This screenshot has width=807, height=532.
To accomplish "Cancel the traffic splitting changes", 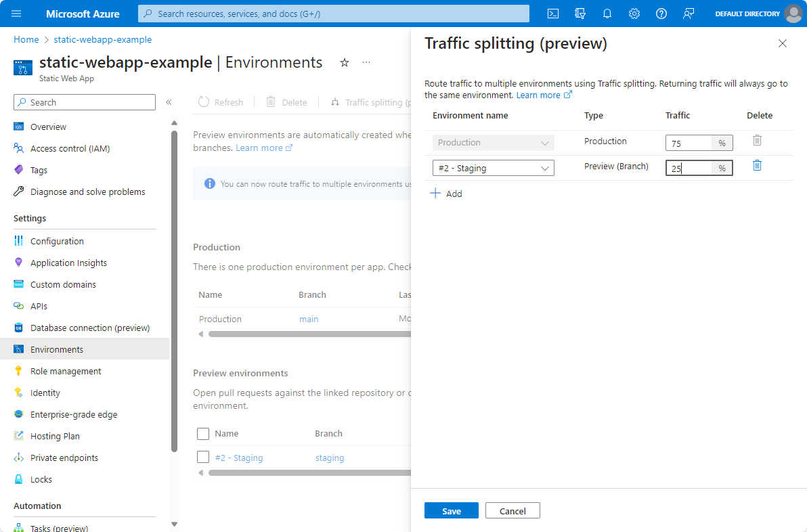I will coord(512,511).
